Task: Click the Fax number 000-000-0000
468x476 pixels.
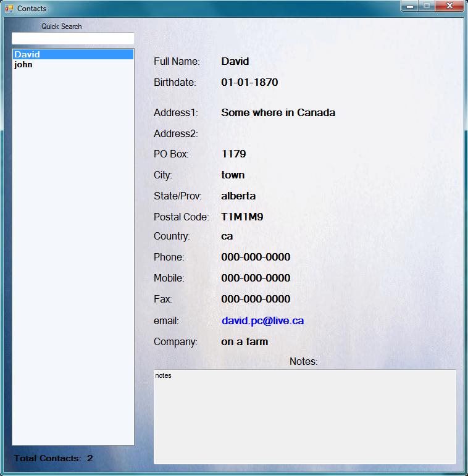Action: click(256, 299)
